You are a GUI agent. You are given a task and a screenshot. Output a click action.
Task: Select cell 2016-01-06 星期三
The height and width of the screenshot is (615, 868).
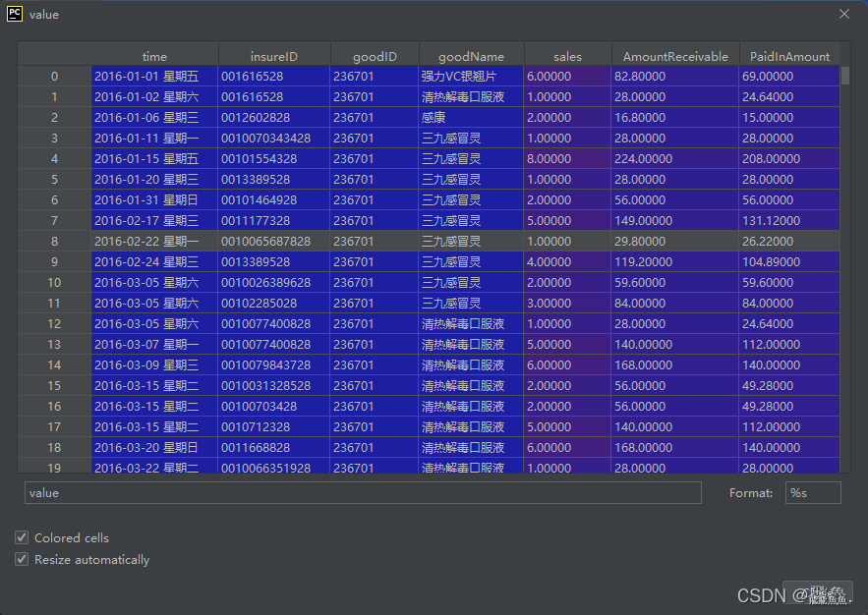154,117
